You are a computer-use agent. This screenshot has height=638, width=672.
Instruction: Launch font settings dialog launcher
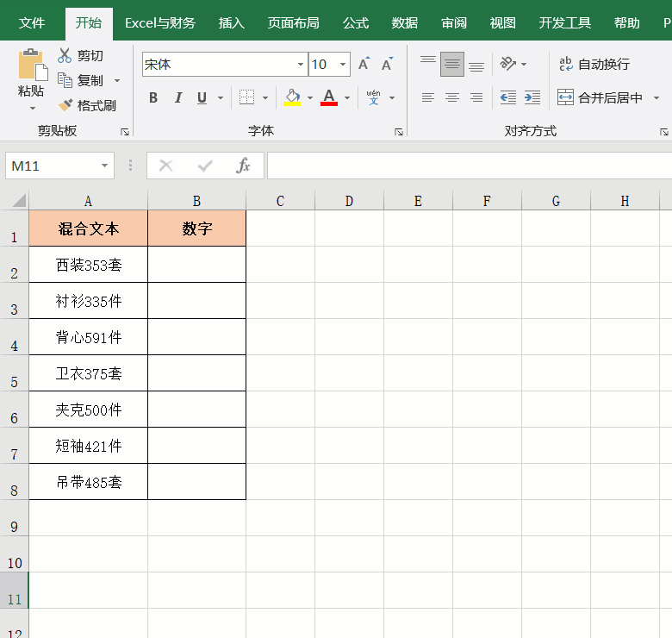pos(399,132)
